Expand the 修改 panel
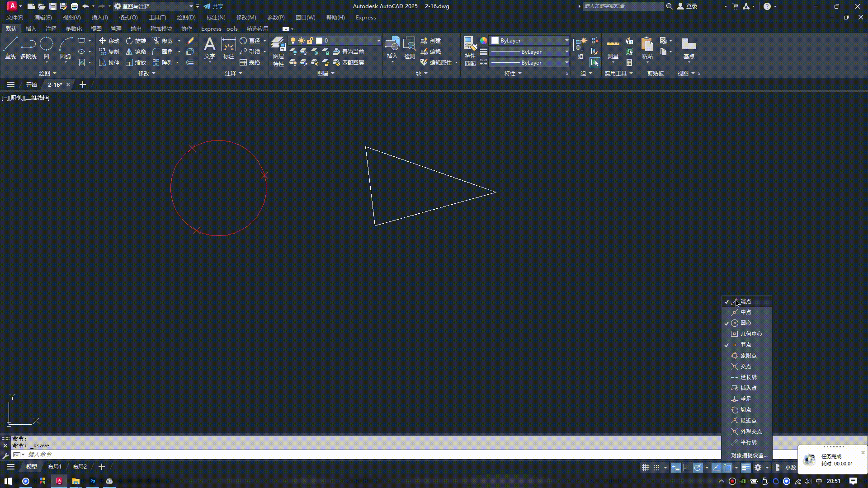This screenshot has width=868, height=488. [146, 73]
